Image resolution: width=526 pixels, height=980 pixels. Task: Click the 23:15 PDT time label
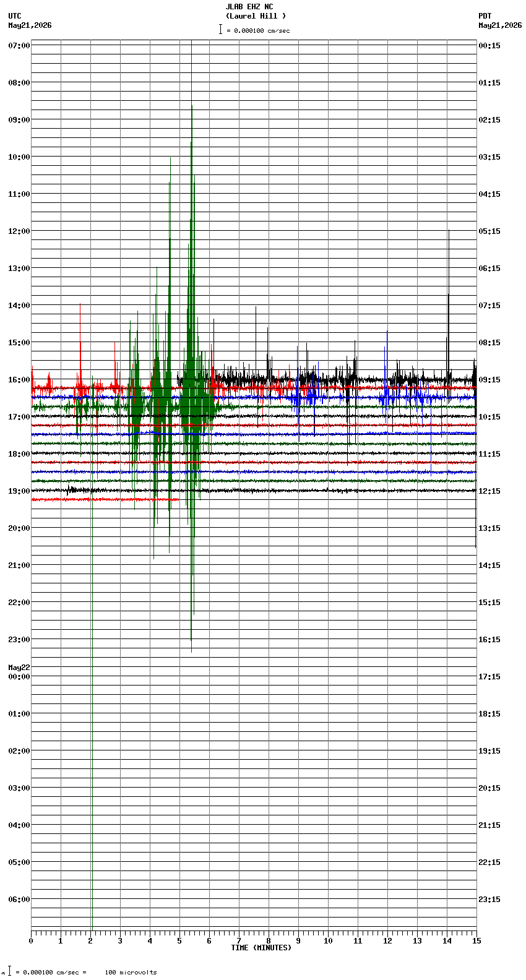point(489,900)
